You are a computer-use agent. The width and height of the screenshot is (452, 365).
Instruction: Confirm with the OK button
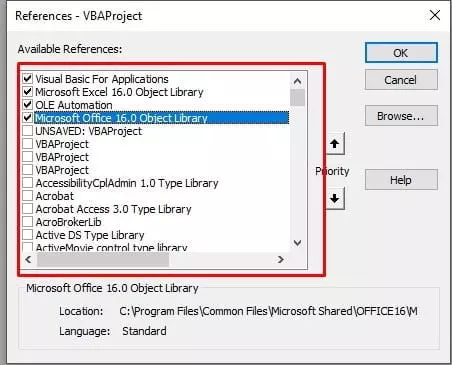[x=401, y=53]
